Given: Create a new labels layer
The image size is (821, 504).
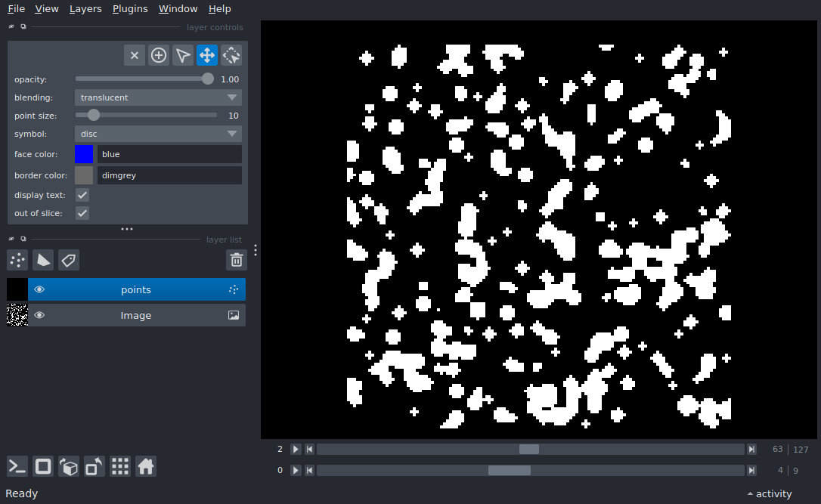Looking at the screenshot, I should pos(69,260).
